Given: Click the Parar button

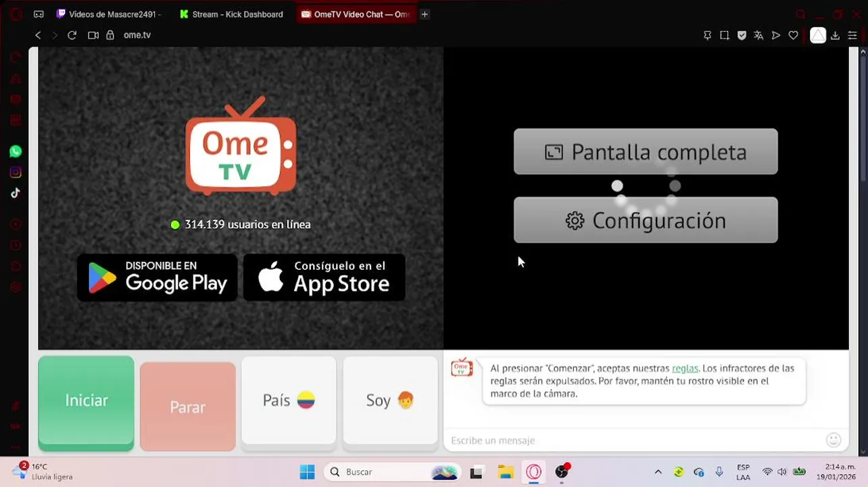Looking at the screenshot, I should coord(188,407).
